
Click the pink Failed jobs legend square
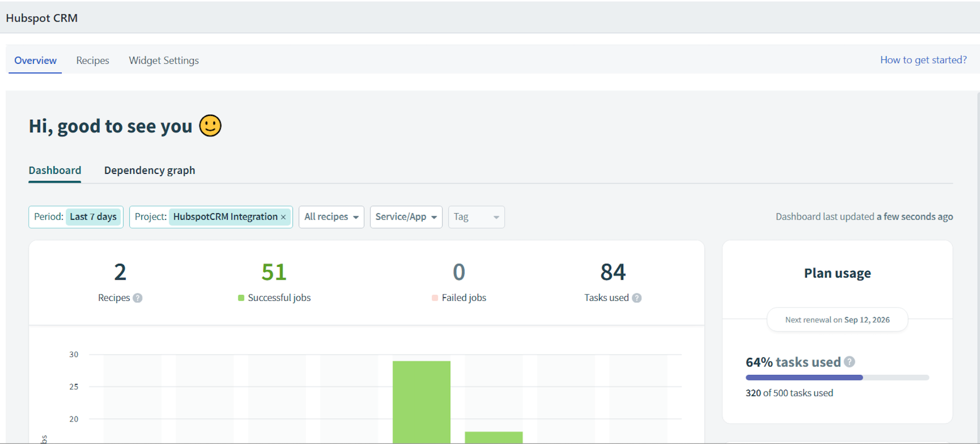tap(435, 298)
